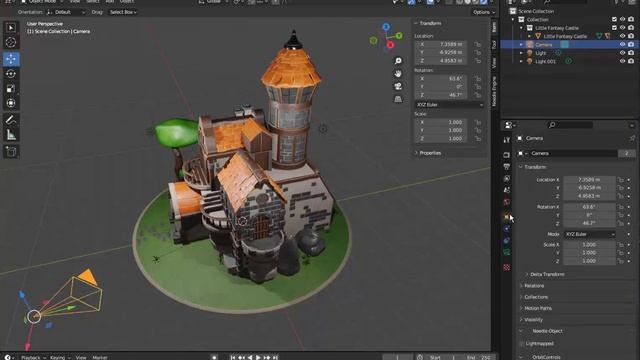The image size is (640, 360).
Task: Activate the Cursor tool
Action: coord(11,42)
